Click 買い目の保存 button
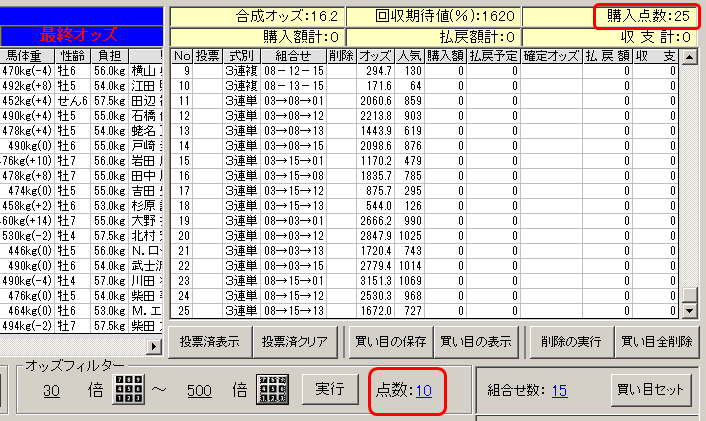Viewport: 706px width, 421px height. point(390,342)
